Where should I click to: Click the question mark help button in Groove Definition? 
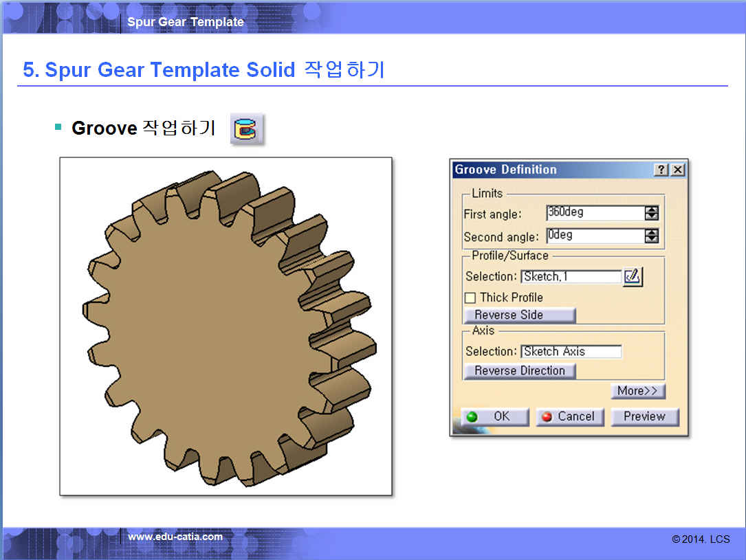click(661, 170)
